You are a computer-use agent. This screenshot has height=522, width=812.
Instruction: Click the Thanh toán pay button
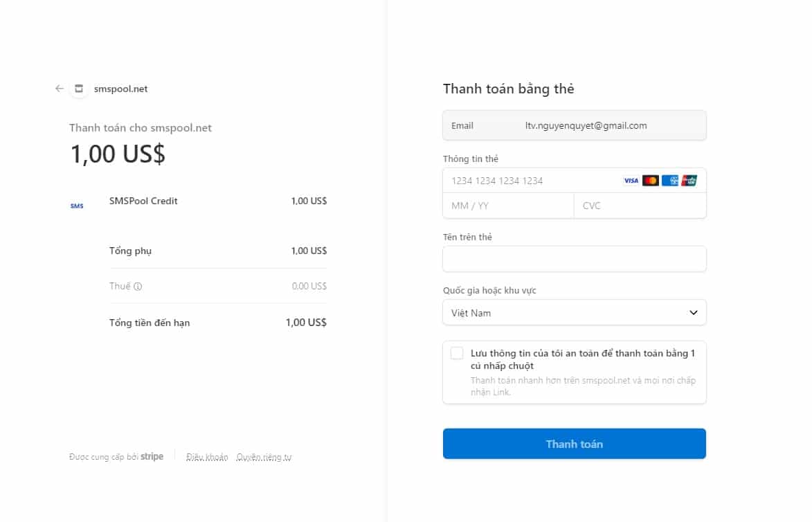tap(575, 444)
